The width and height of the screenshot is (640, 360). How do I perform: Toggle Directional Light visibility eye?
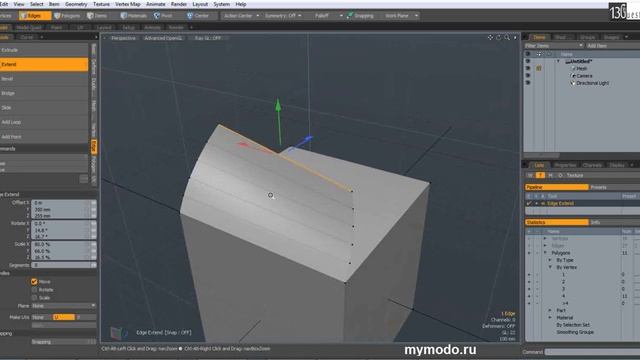coord(528,82)
